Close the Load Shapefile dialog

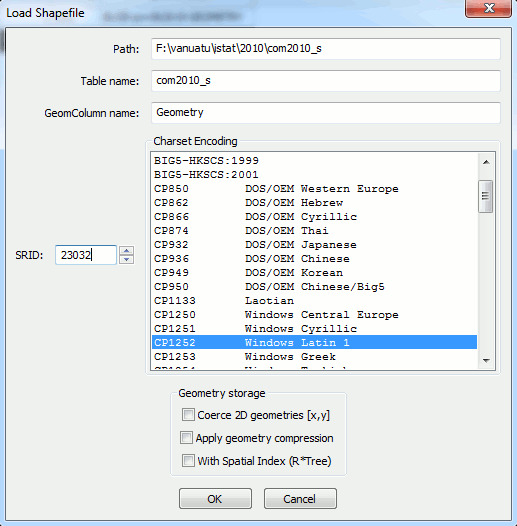click(488, 8)
